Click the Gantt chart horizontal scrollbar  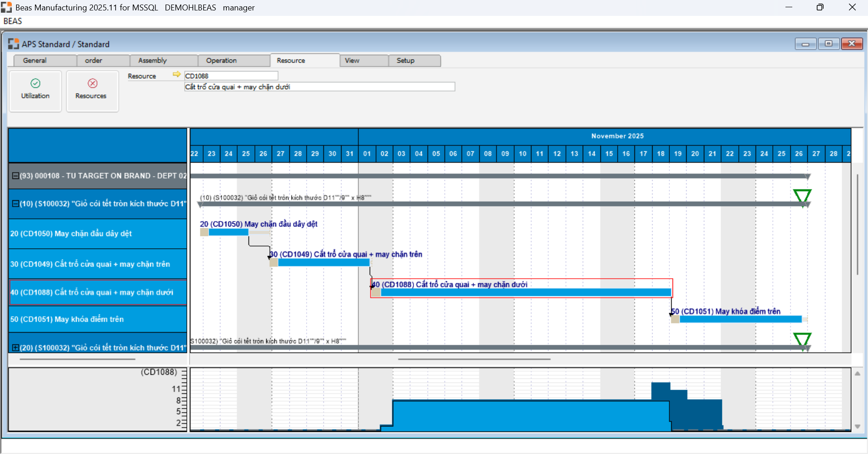(x=474, y=359)
